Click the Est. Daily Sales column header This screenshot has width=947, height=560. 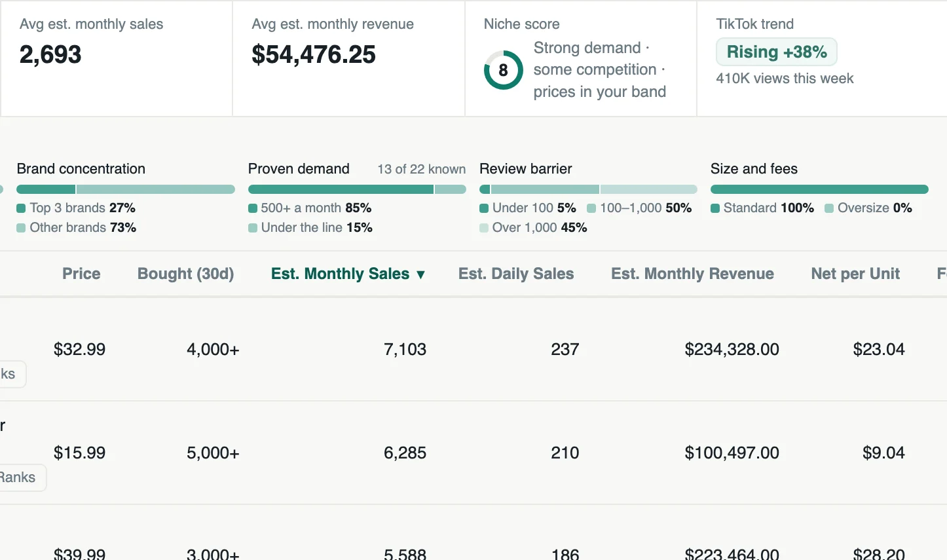click(516, 274)
